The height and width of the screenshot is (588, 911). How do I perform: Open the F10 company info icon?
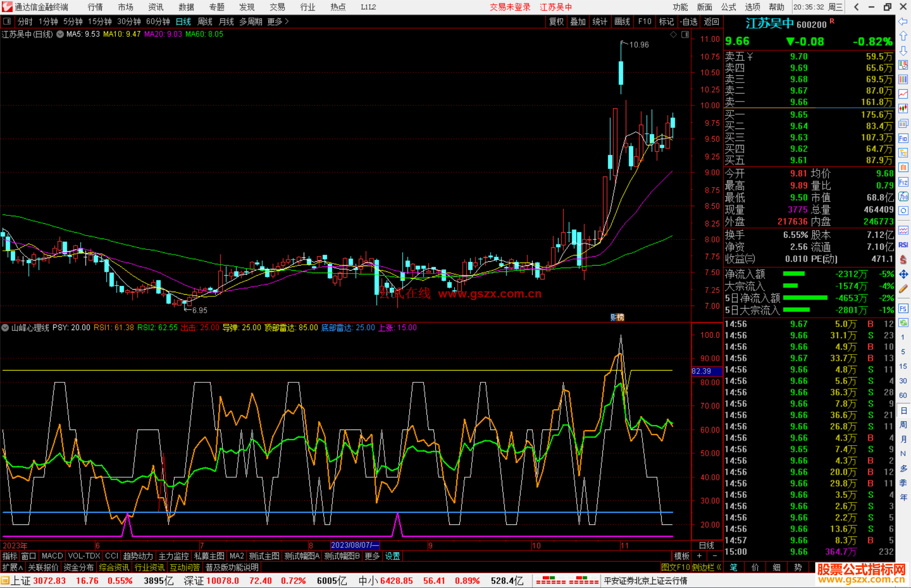click(903, 139)
